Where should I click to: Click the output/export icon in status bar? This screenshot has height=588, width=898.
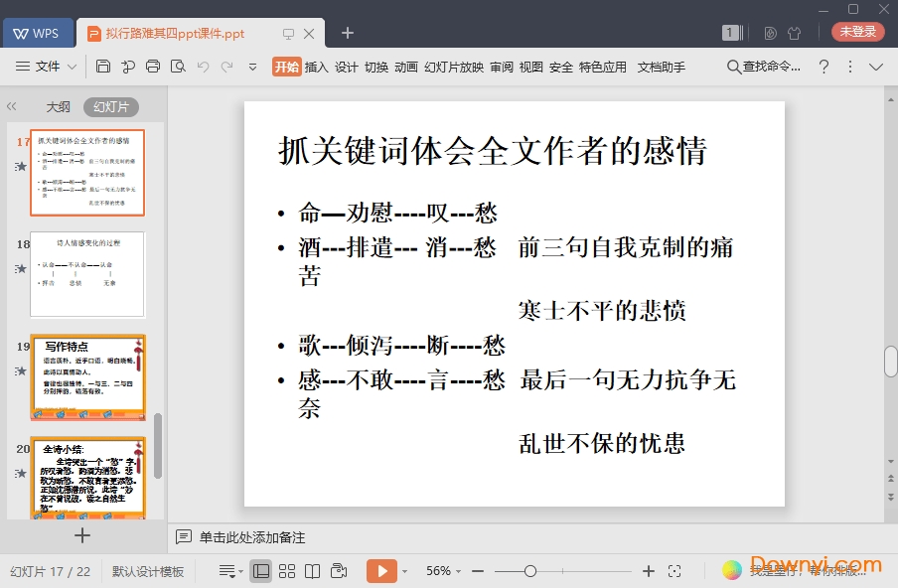338,570
